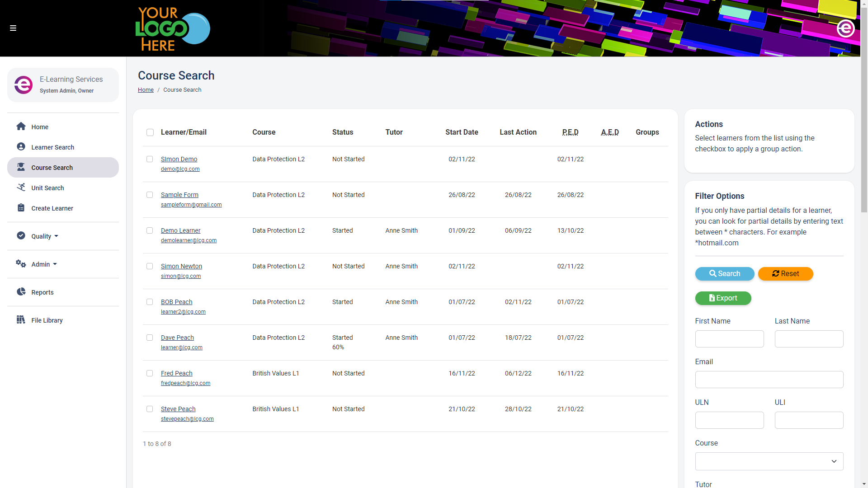The height and width of the screenshot is (488, 868).
Task: Click the orange Reset button
Action: [785, 274]
